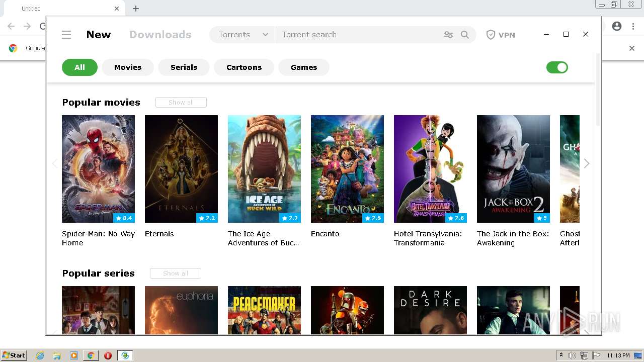Show hidden tray icons arrow

tap(561, 355)
